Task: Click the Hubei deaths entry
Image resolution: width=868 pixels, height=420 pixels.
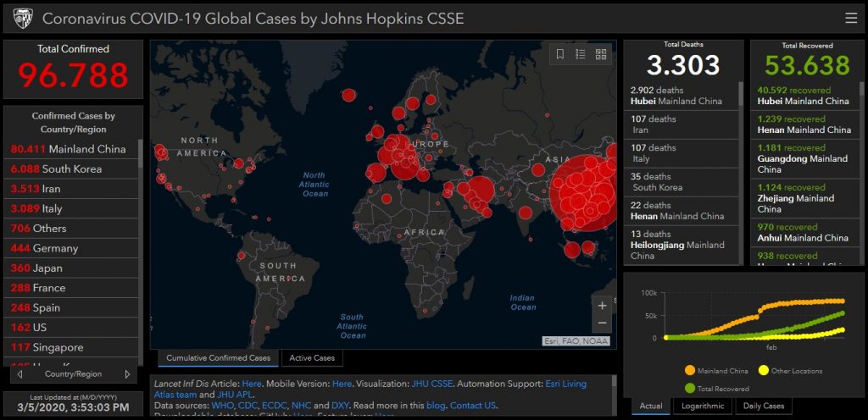Action: (x=682, y=96)
